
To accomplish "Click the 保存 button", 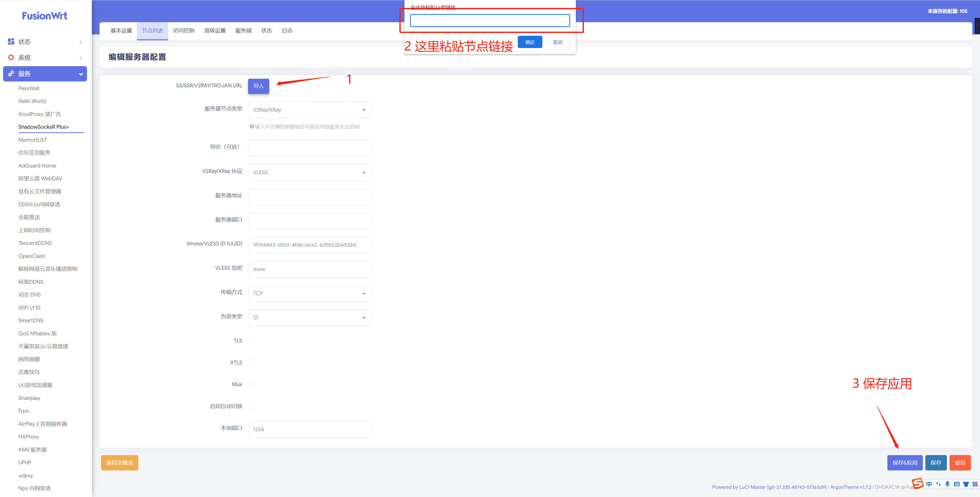I will click(x=936, y=463).
